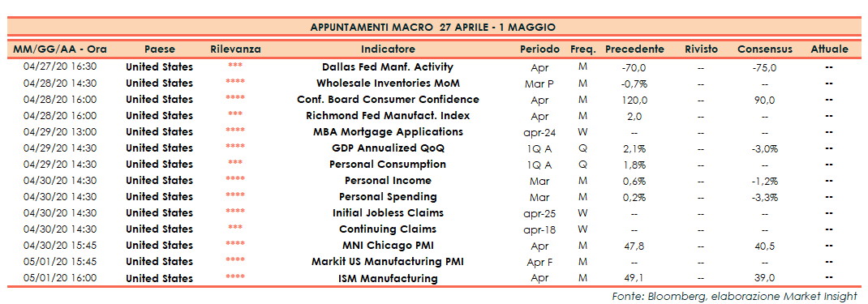Viewport: 868px width, 304px height.
Task: Select the Wholesale Inventories MoM indicator
Action: (388, 83)
